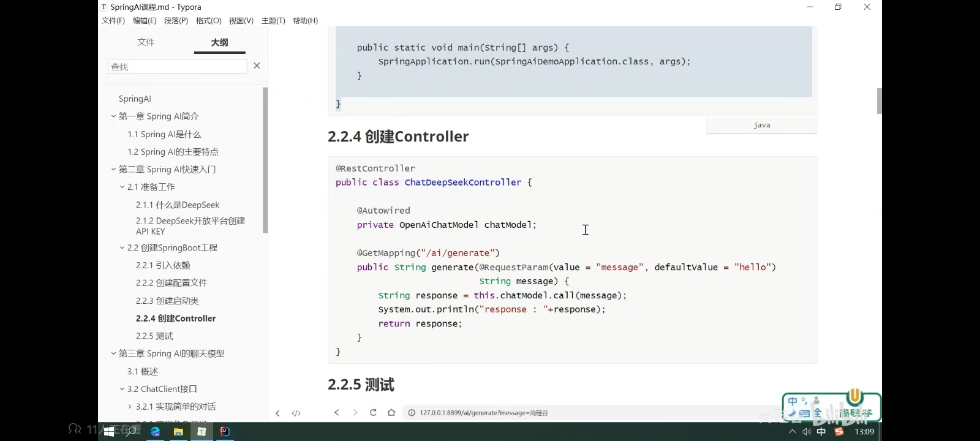Screen dimensions: 980x441
Task: Select 2.2.4 创建Controller in the outline
Action: click(x=176, y=318)
